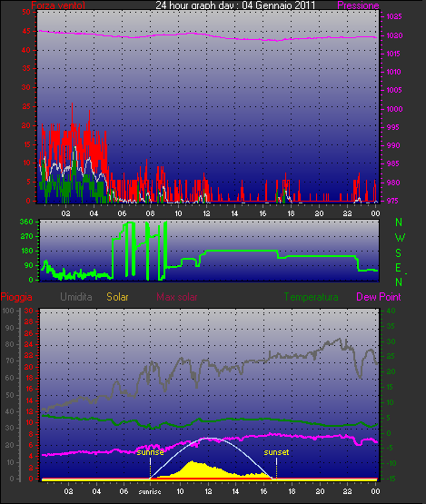Image resolution: width=426 pixels, height=504 pixels.
Task: Click the sunrise label on bottom time axis
Action: [x=150, y=491]
